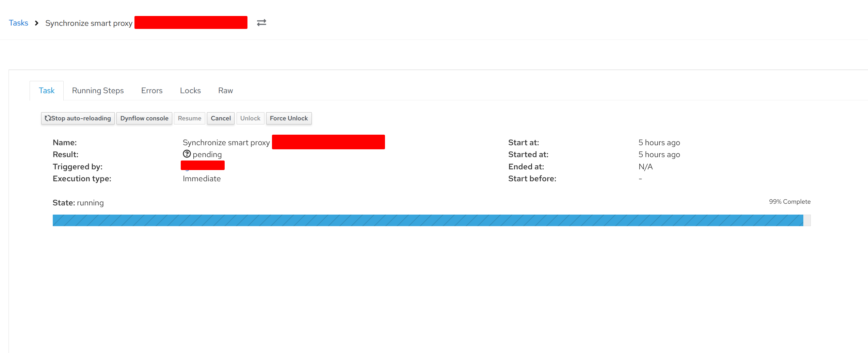Select the Locks tab
This screenshot has width=868, height=353.
tap(190, 90)
